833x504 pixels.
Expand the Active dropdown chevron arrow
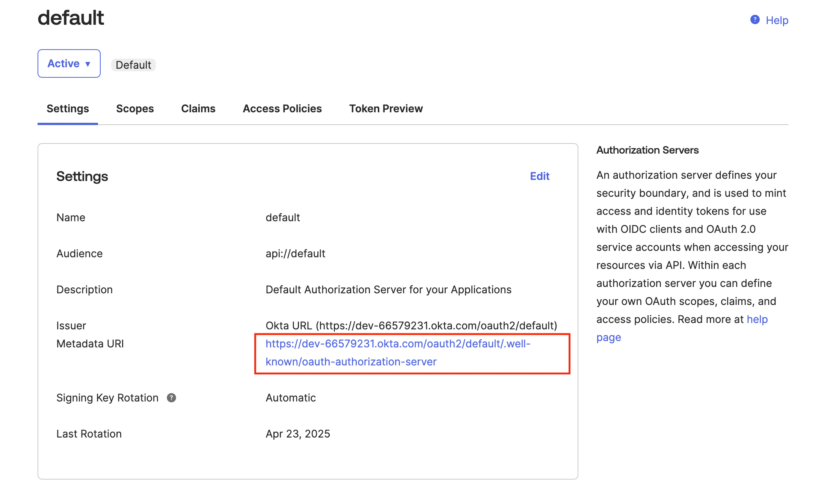tap(88, 64)
